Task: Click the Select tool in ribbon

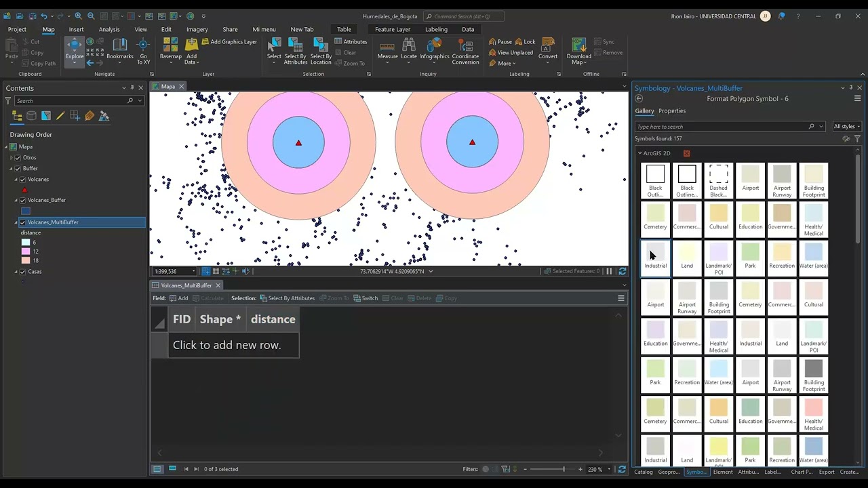Action: coord(274,49)
